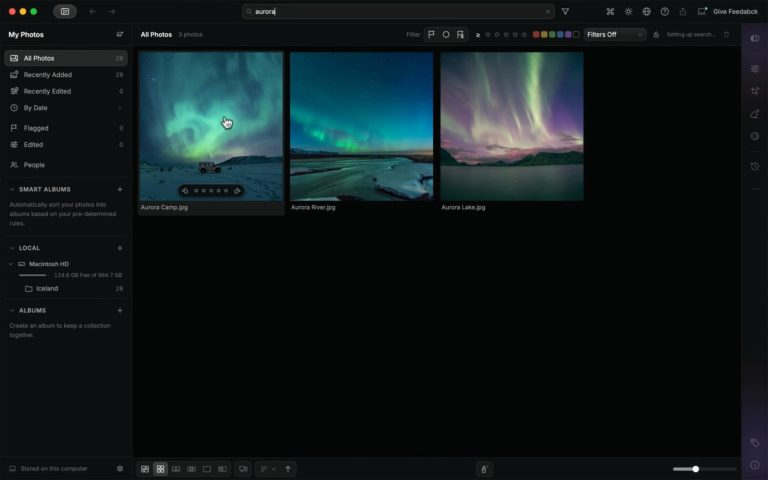Add a new album with plus

click(120, 311)
